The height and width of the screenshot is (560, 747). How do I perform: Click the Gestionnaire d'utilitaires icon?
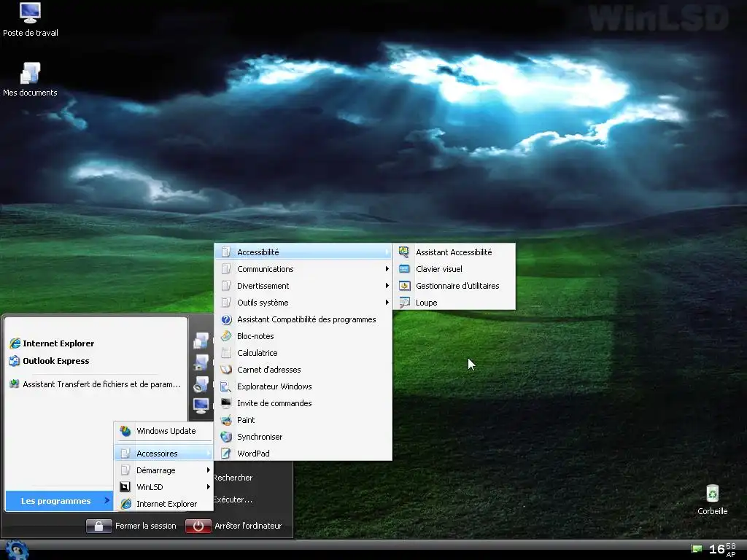tap(404, 286)
